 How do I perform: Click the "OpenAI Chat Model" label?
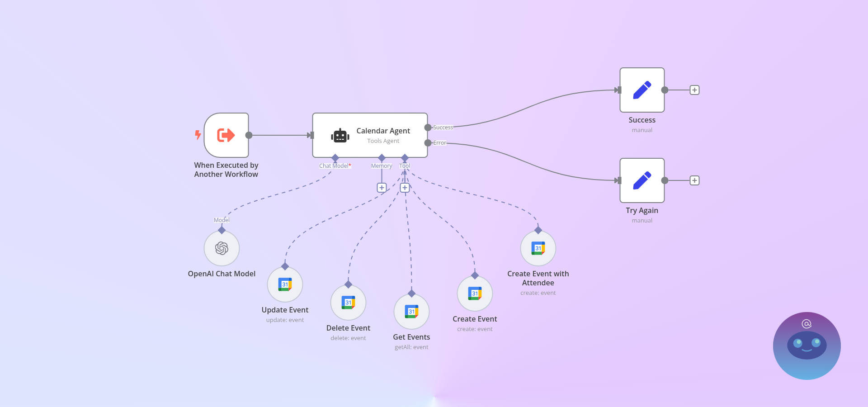click(x=222, y=274)
